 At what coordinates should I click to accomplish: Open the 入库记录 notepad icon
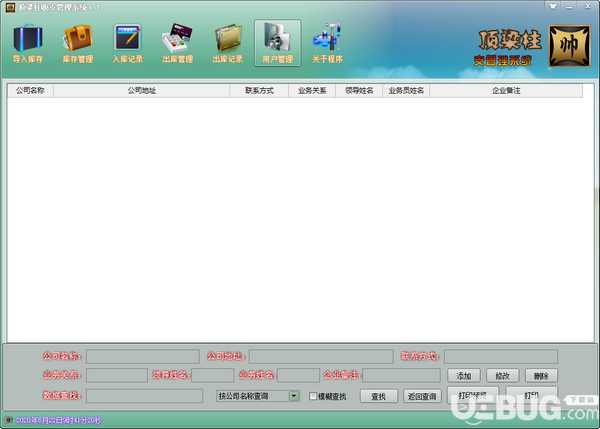point(127,43)
